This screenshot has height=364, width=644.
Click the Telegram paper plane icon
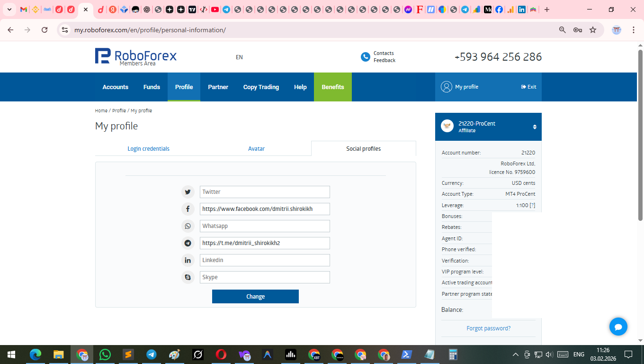(188, 243)
